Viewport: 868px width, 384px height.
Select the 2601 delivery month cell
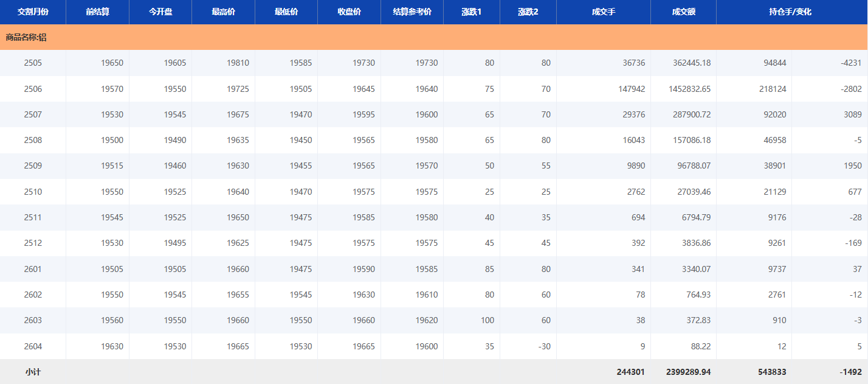[33, 269]
